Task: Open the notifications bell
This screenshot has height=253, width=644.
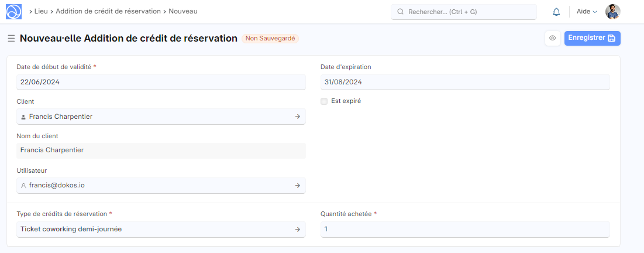Action: [x=556, y=12]
